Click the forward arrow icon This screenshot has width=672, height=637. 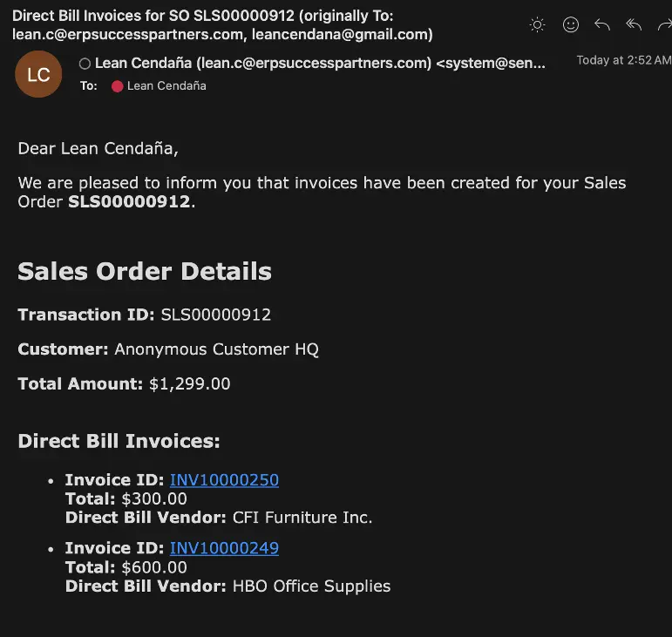coord(665,25)
